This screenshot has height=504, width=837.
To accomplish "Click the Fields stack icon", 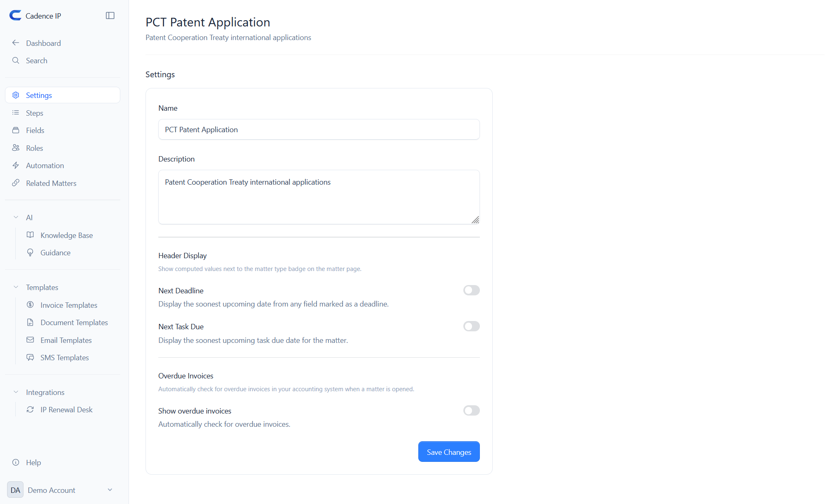I will point(16,130).
